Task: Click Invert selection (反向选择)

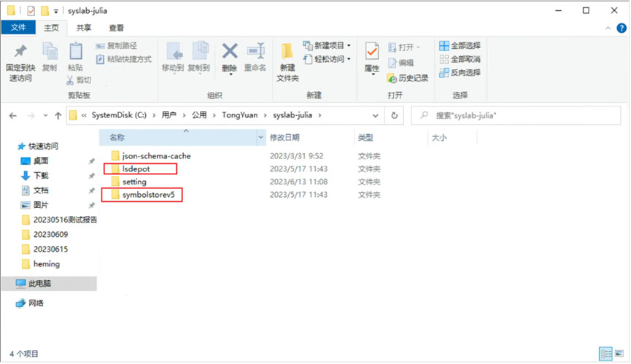Action: click(x=460, y=73)
